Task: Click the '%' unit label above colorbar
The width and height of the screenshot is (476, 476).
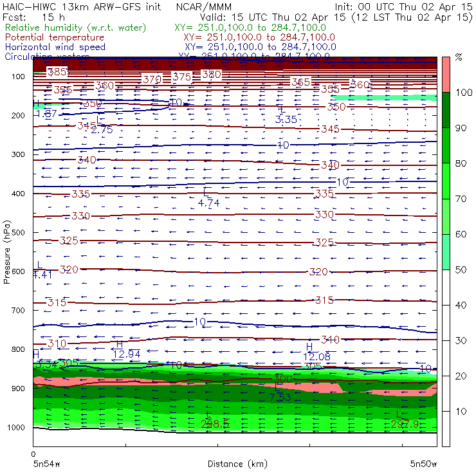Action: (459, 57)
